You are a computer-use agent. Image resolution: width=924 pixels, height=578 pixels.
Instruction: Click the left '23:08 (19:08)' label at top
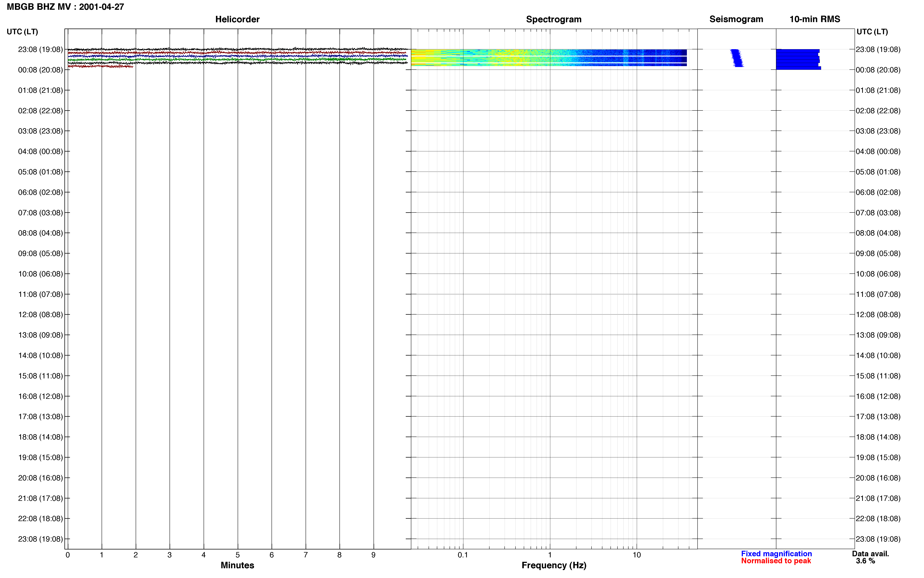(40, 49)
